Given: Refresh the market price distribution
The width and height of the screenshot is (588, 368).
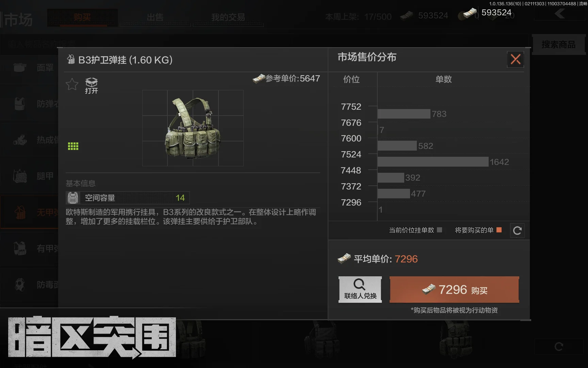Looking at the screenshot, I should coord(517,231).
